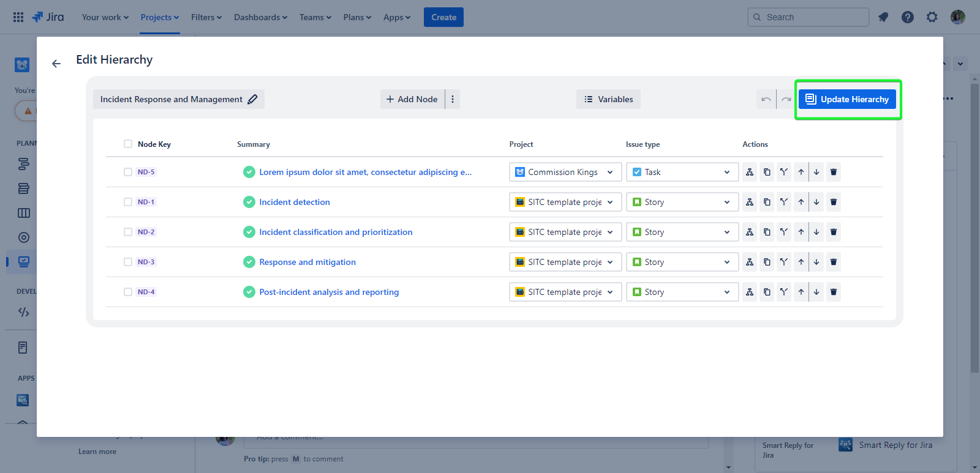Move ND-2 node up with arrow
Screen dimensions: 980x473
(801, 232)
